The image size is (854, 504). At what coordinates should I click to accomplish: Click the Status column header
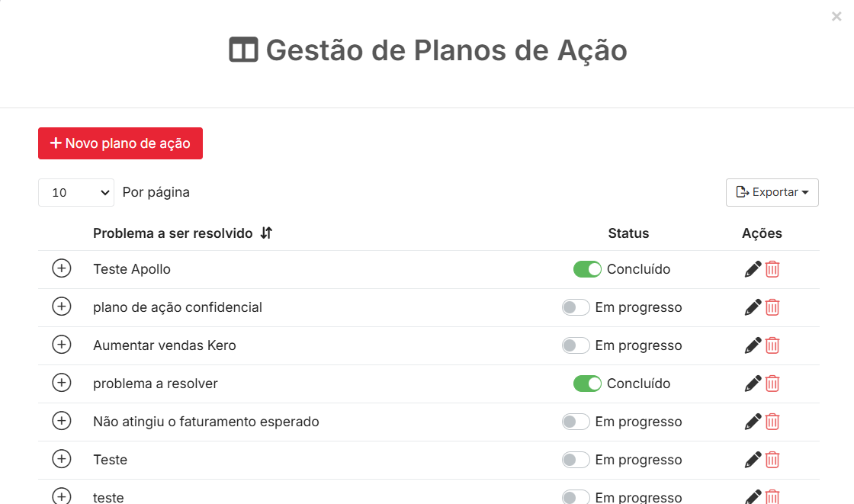pyautogui.click(x=628, y=233)
